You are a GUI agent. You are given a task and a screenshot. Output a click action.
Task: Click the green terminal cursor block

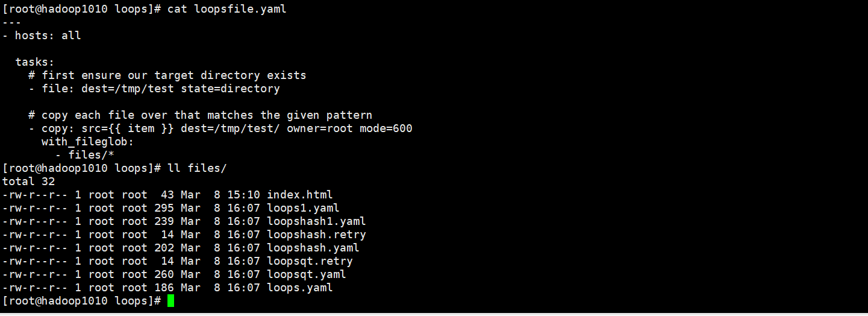(x=170, y=300)
